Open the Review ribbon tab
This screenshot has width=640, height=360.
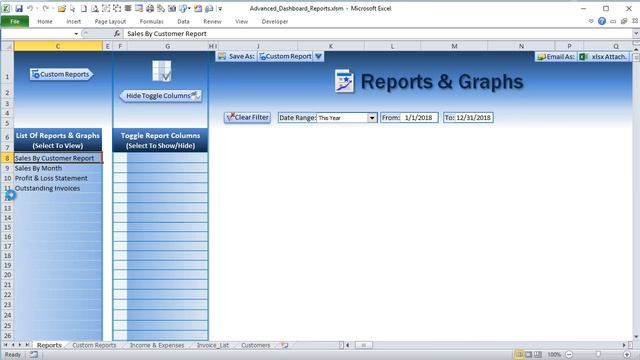[212, 22]
